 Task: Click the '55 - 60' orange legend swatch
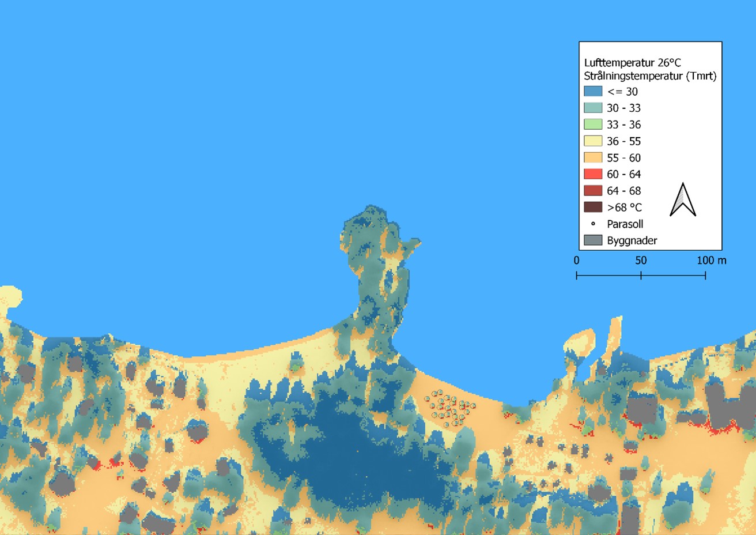(x=593, y=157)
